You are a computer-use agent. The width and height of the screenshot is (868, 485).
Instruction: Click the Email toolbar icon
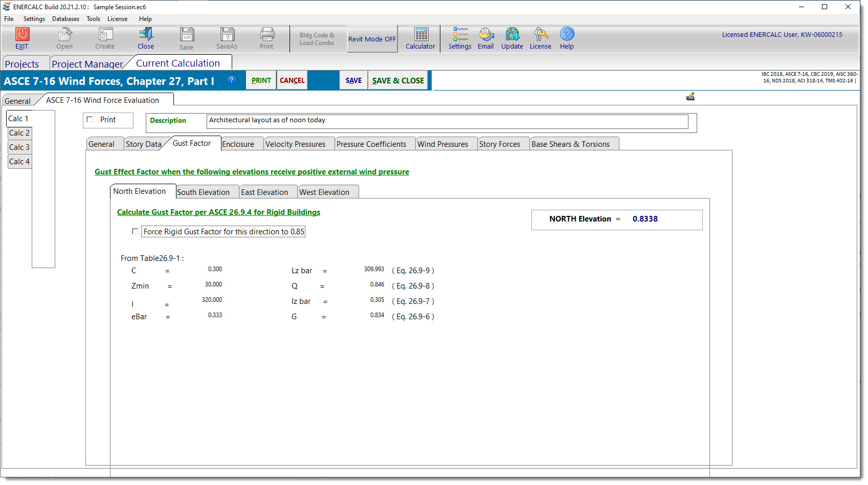pos(486,34)
